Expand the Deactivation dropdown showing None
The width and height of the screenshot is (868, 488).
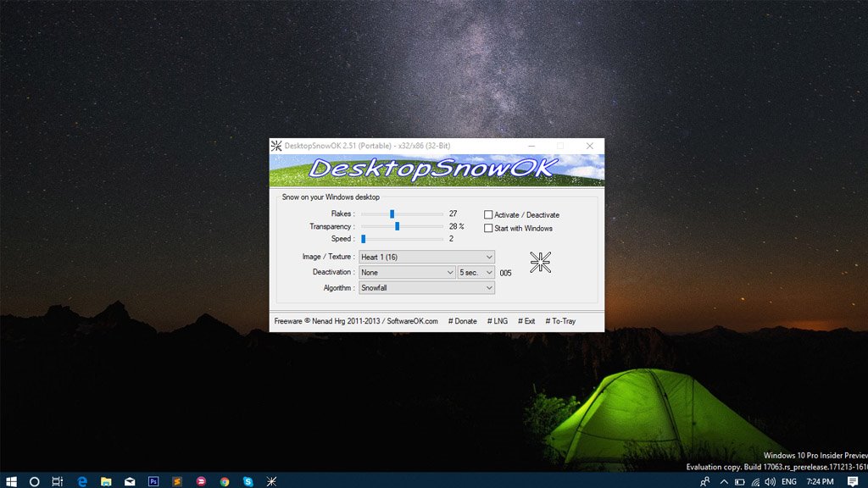(x=407, y=272)
